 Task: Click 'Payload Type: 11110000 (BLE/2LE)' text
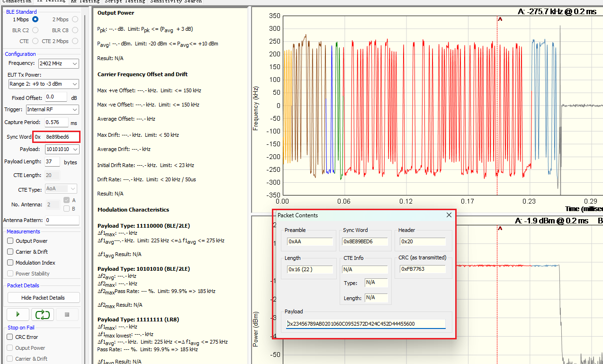coord(144,226)
